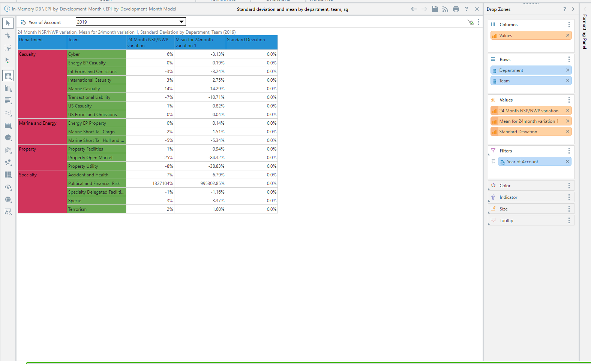Choose the crosshair add-selection tool

[8, 36]
